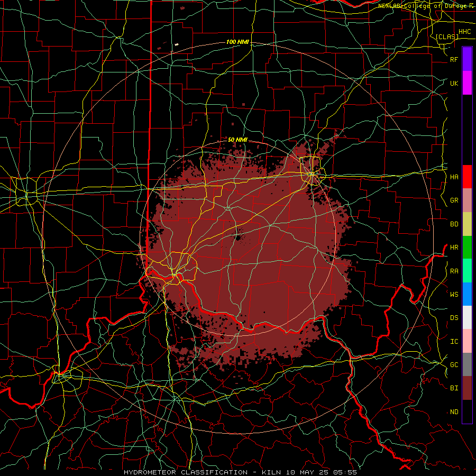
Task: Pick the dark green HR legend swatch
Action: click(467, 248)
